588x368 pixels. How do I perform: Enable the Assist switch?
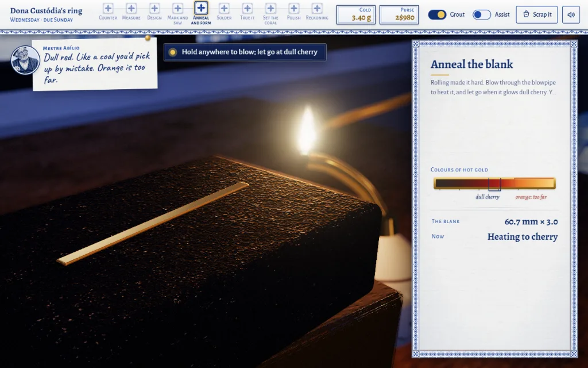coord(482,14)
